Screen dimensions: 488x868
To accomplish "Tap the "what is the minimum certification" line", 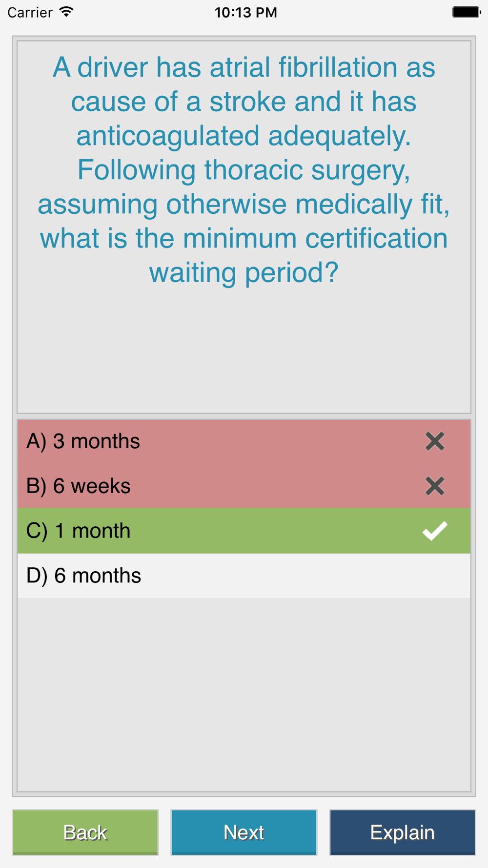I will click(244, 238).
